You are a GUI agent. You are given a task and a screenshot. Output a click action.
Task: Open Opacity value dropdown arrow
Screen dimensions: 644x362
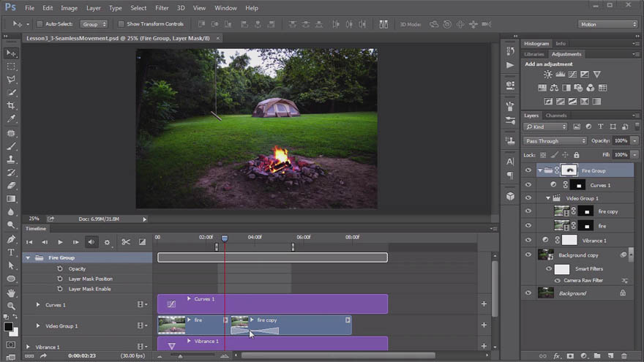coord(634,140)
